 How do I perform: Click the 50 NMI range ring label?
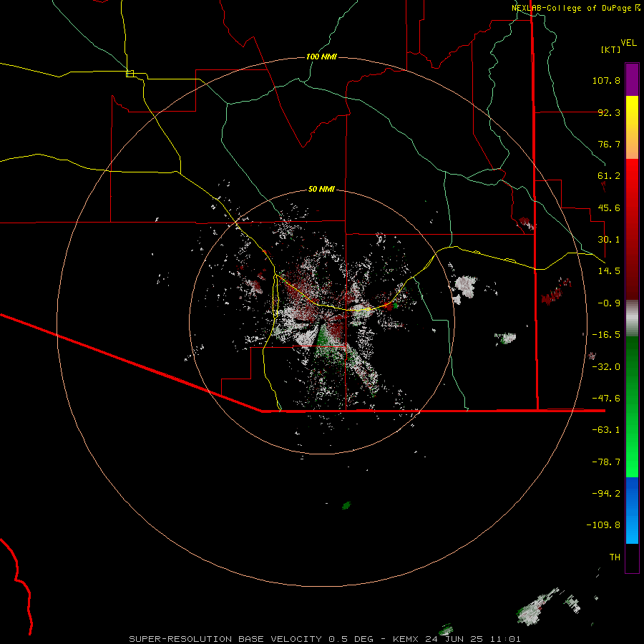321,189
